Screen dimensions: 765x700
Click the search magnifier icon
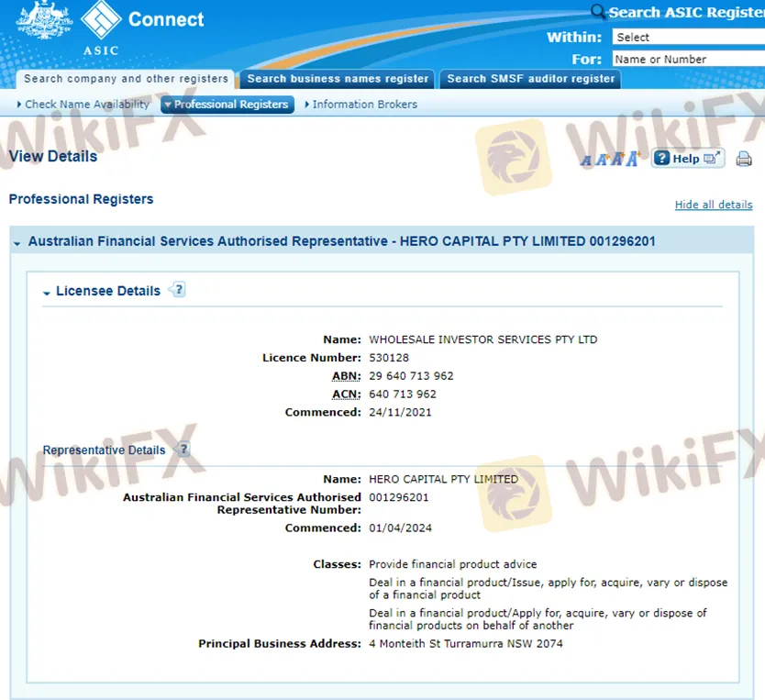click(x=598, y=11)
